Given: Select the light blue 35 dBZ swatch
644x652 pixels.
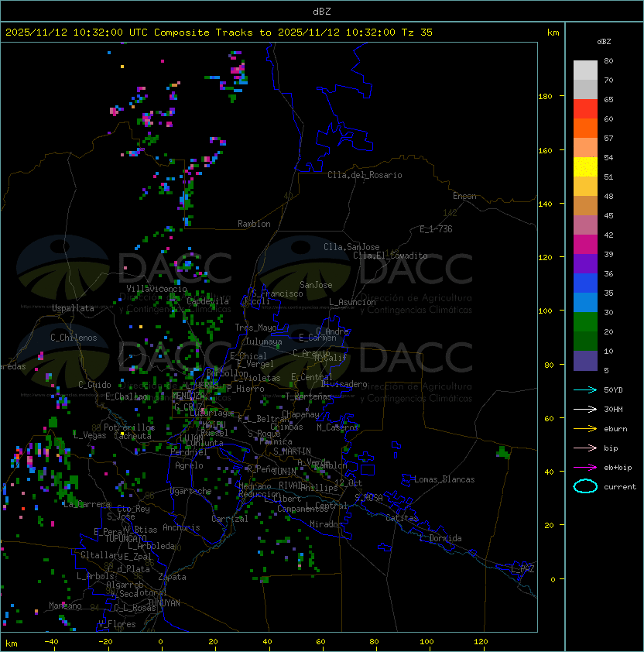Looking at the screenshot, I should [x=585, y=302].
